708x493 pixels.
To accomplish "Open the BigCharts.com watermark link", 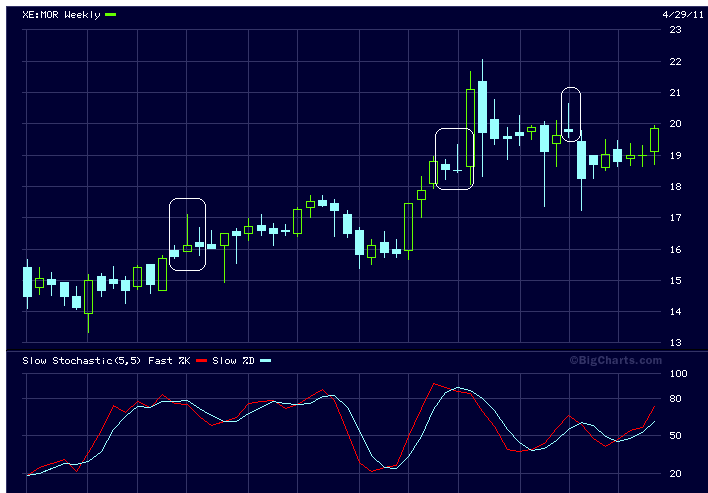I will (615, 360).
